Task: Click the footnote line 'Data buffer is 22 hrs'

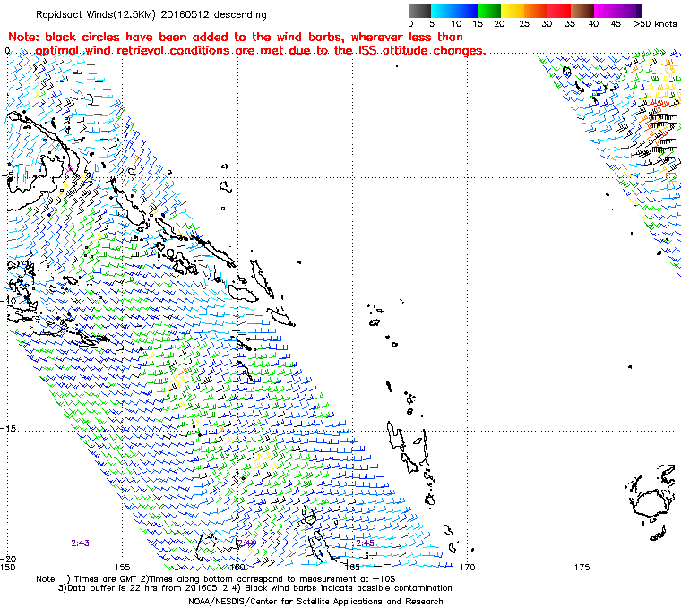Action: [x=255, y=587]
